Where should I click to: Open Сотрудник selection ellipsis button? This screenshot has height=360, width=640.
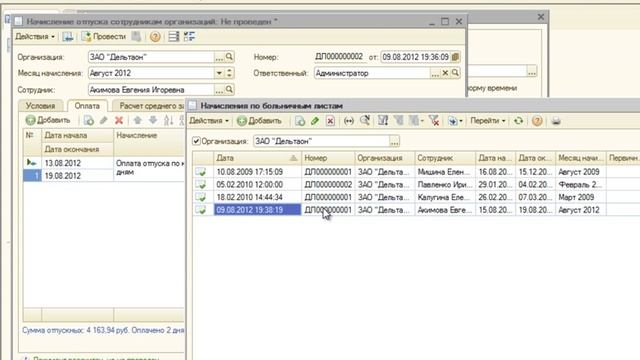[x=220, y=89]
